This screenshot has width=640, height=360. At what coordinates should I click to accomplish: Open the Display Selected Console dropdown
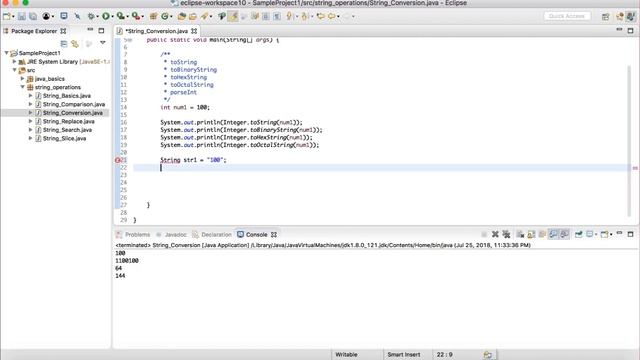596,235
